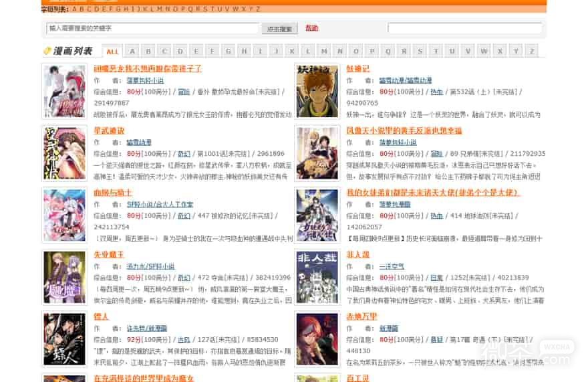The height and width of the screenshot is (382, 588).
Task: Switch to the C letter tab
Action: (164, 51)
